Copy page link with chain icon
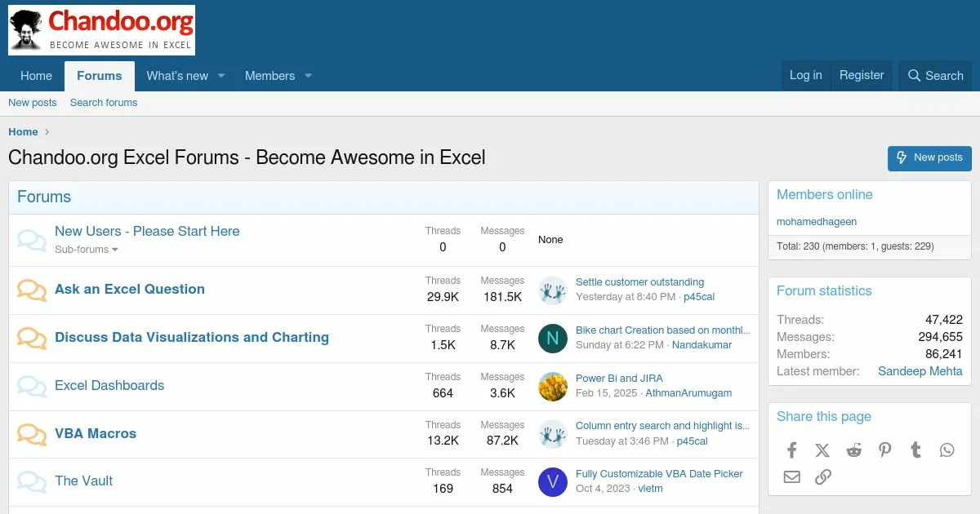 click(x=822, y=477)
